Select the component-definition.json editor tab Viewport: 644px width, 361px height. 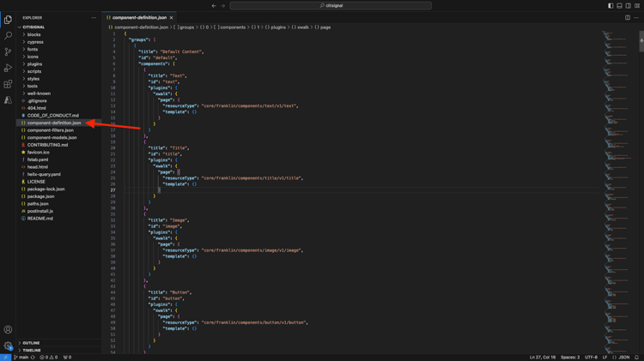pos(139,17)
